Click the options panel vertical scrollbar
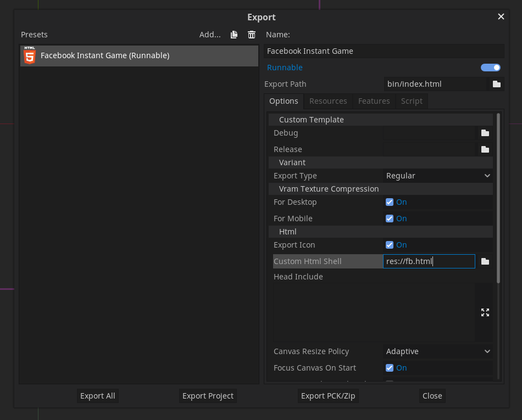This screenshot has height=420, width=522. 498,199
